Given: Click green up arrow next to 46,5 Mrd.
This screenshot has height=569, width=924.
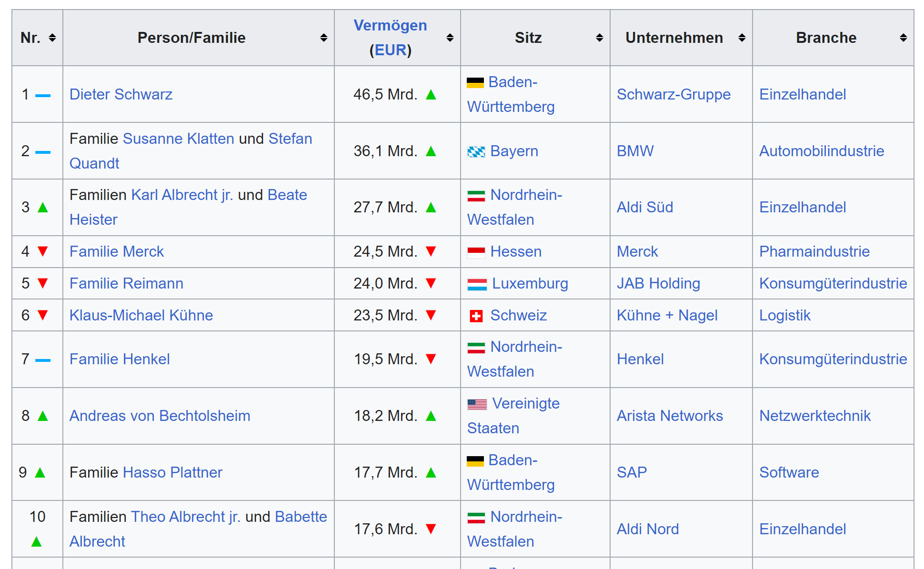Looking at the screenshot, I should click(x=431, y=95).
